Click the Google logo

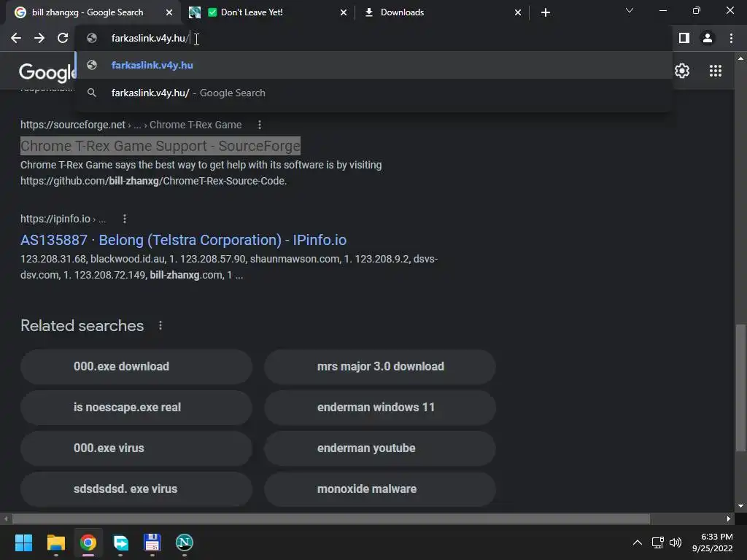coord(47,72)
